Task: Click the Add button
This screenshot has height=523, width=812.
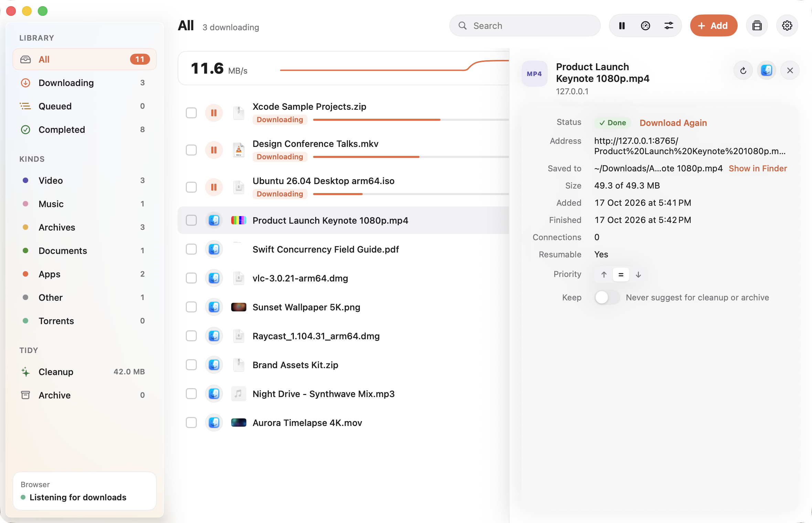Action: (x=714, y=25)
